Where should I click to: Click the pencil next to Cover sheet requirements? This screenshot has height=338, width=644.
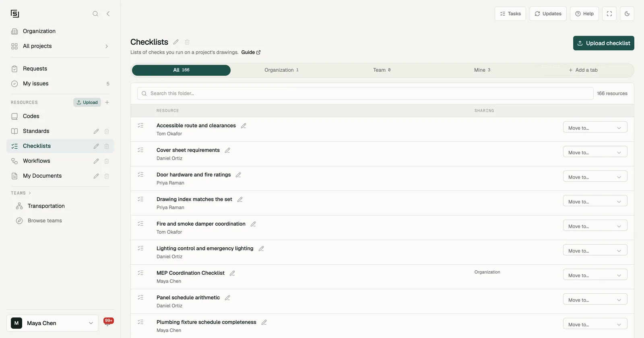[x=227, y=150]
